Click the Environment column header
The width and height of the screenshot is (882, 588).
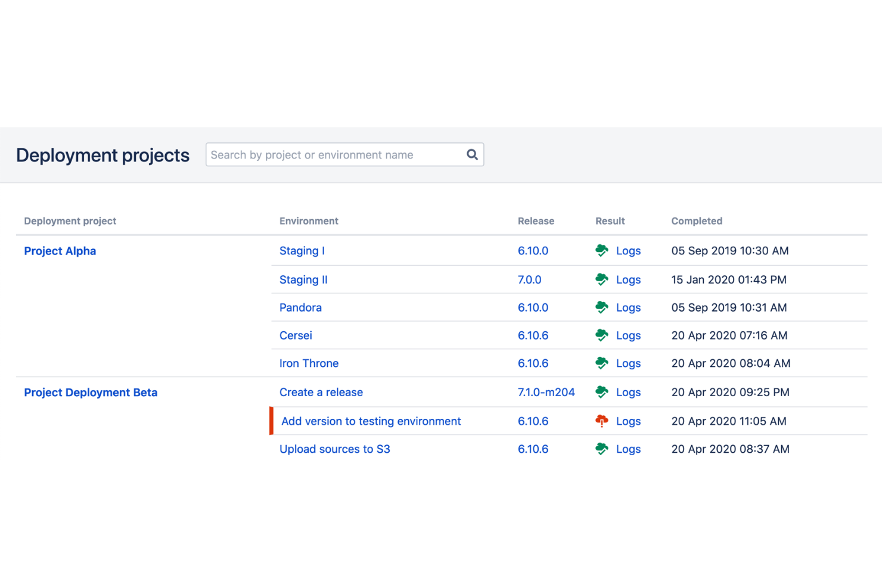pos(309,220)
